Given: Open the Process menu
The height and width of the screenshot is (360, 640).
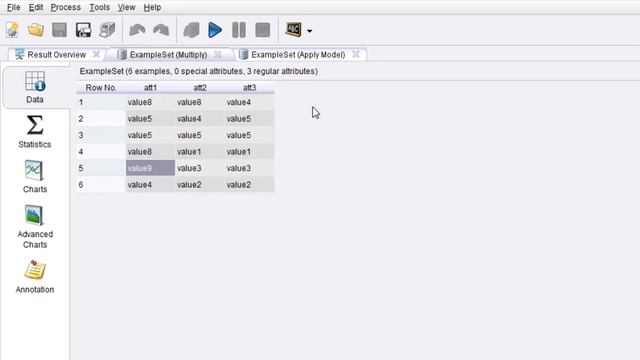Looking at the screenshot, I should [x=66, y=7].
